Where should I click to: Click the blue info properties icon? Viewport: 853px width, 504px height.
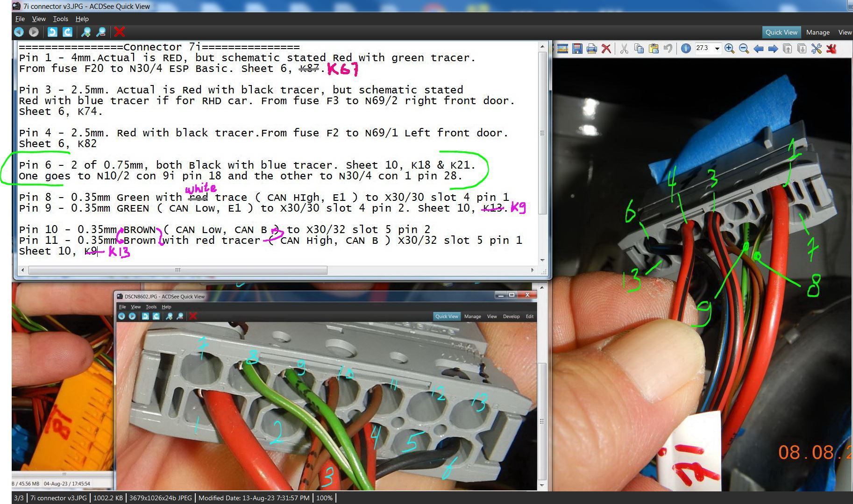point(685,49)
